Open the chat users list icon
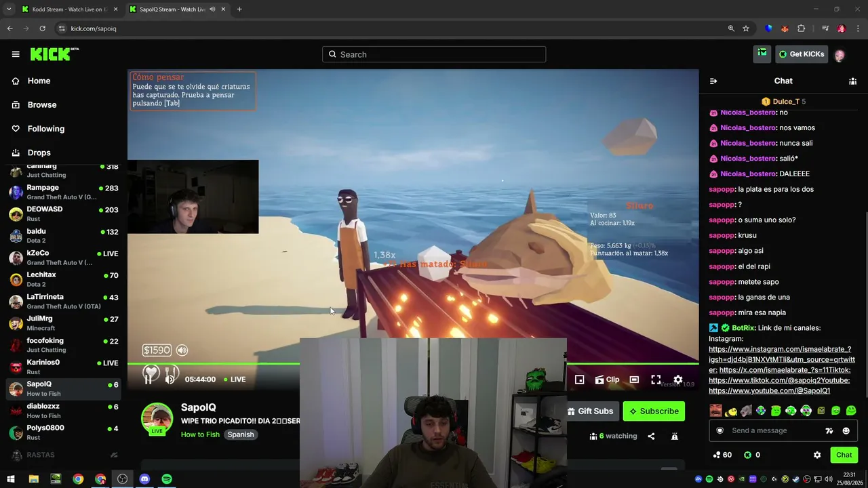The image size is (868, 488). click(x=852, y=81)
